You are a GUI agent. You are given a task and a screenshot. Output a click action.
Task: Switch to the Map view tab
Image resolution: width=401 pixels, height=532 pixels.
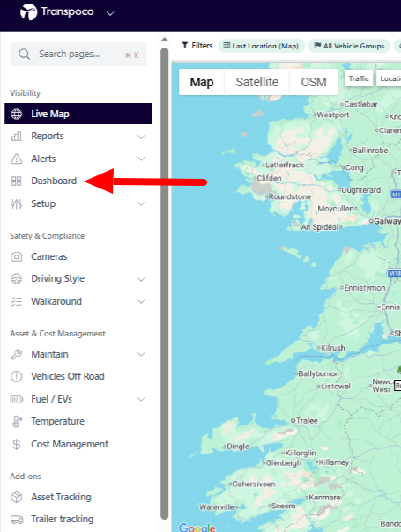click(202, 82)
